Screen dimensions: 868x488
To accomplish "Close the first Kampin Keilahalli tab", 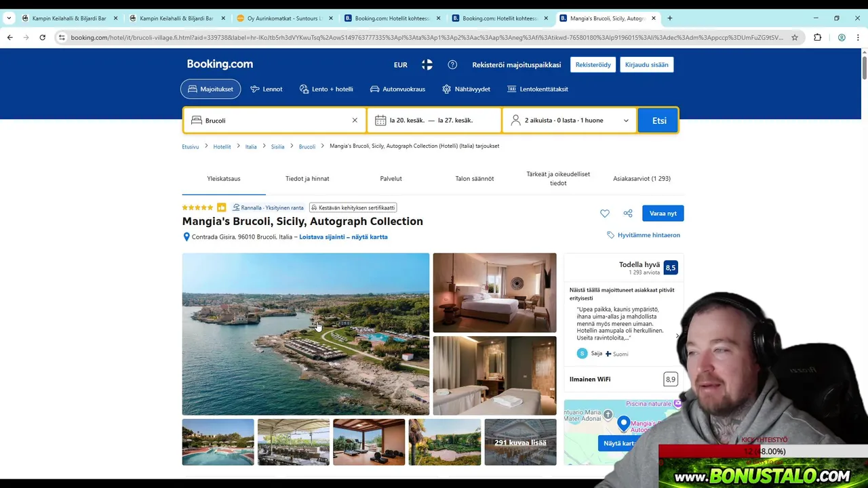I will 116,18.
